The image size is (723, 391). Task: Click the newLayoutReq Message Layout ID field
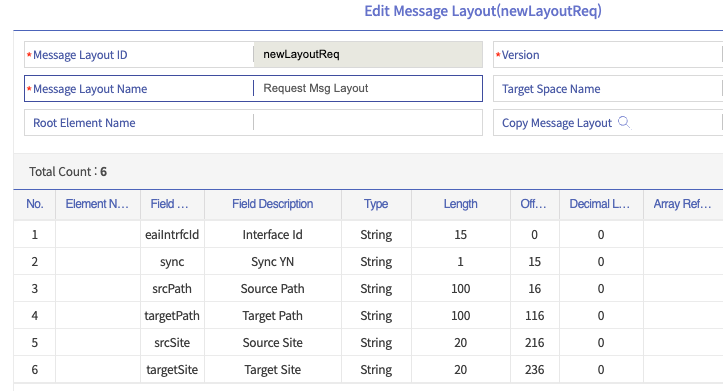(367, 54)
